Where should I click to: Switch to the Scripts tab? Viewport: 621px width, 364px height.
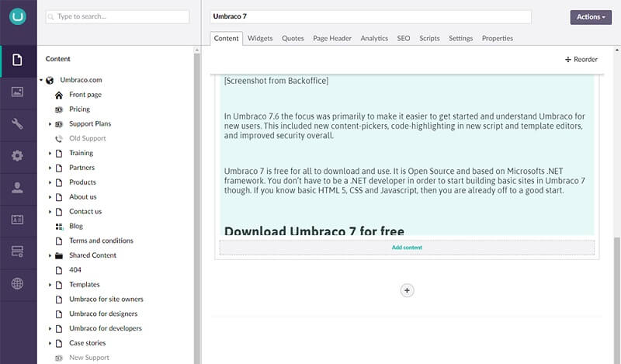coord(429,39)
